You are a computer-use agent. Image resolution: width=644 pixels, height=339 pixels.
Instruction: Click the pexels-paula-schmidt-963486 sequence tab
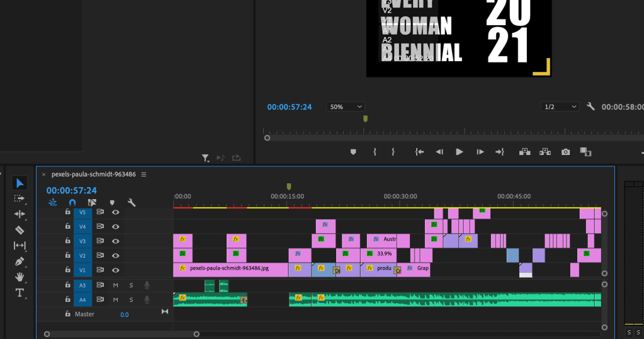pyautogui.click(x=93, y=175)
